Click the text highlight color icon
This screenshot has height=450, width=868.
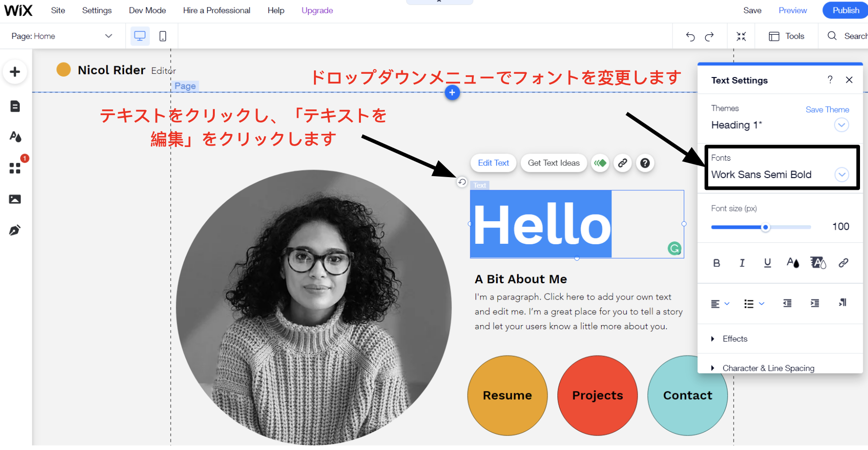click(818, 263)
